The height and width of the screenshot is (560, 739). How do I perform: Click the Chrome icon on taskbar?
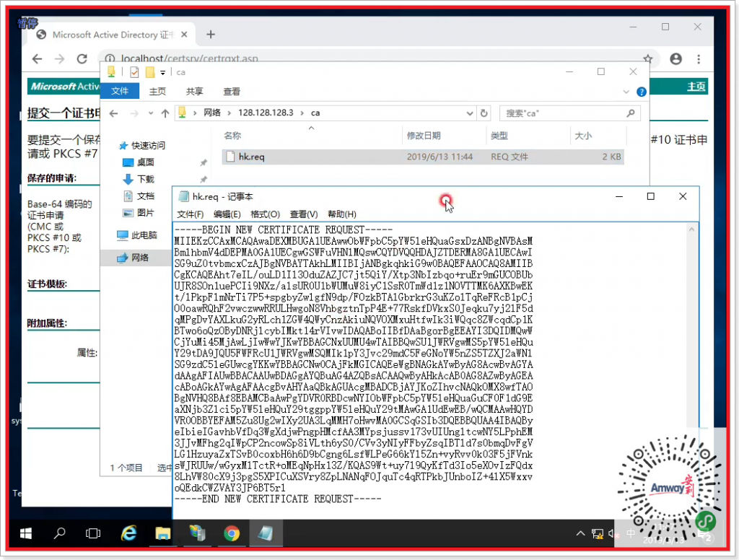pos(232,533)
